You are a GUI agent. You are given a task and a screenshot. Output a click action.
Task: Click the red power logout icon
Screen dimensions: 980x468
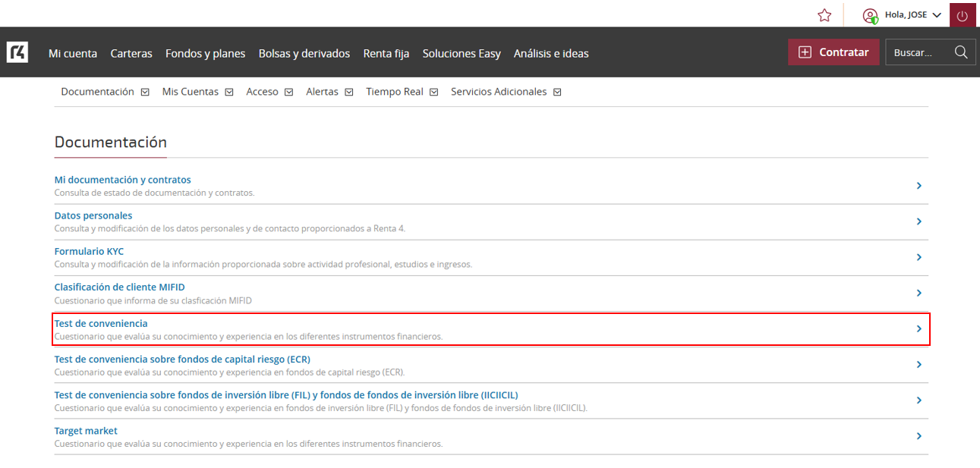pos(963,15)
